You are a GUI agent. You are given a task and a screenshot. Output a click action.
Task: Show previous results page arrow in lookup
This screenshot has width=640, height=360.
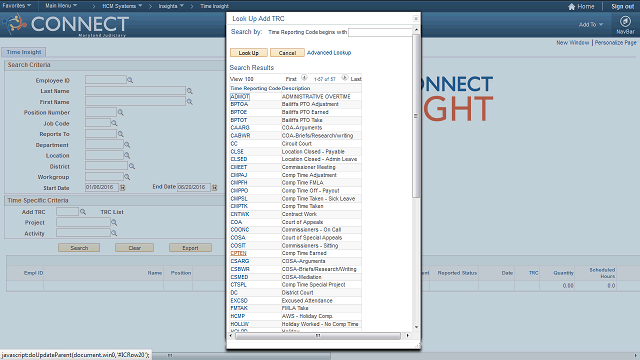coord(304,78)
